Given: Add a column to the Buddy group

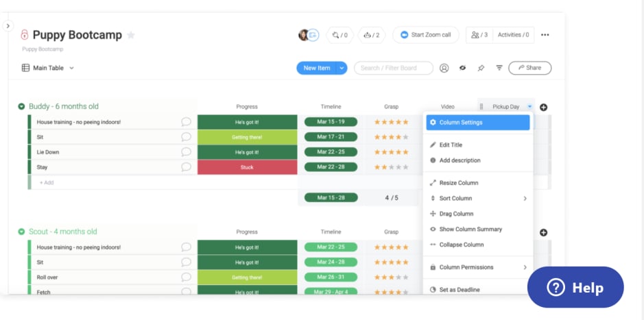Looking at the screenshot, I should tap(543, 108).
